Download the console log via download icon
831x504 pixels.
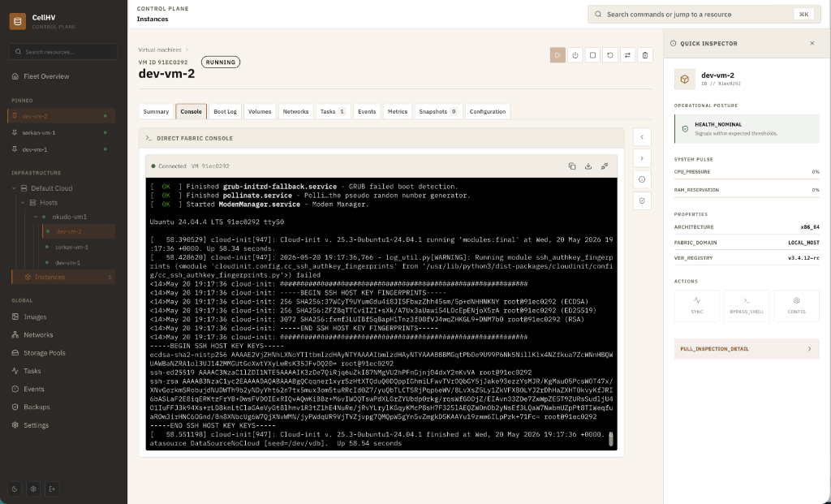588,166
